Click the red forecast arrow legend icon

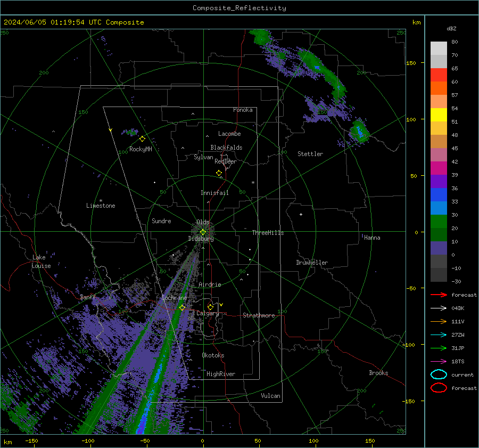[x=439, y=295]
